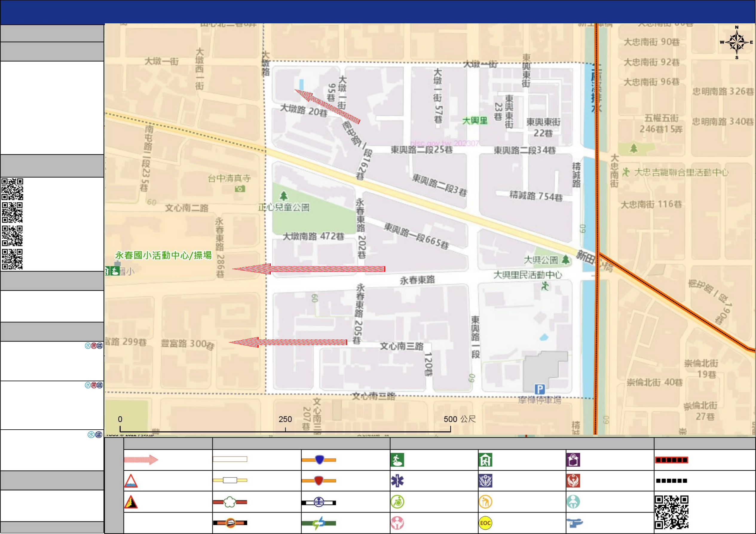Screen dimensions: 756x534
Task: Click the 摩樺停車場 label
Action: [540, 401]
